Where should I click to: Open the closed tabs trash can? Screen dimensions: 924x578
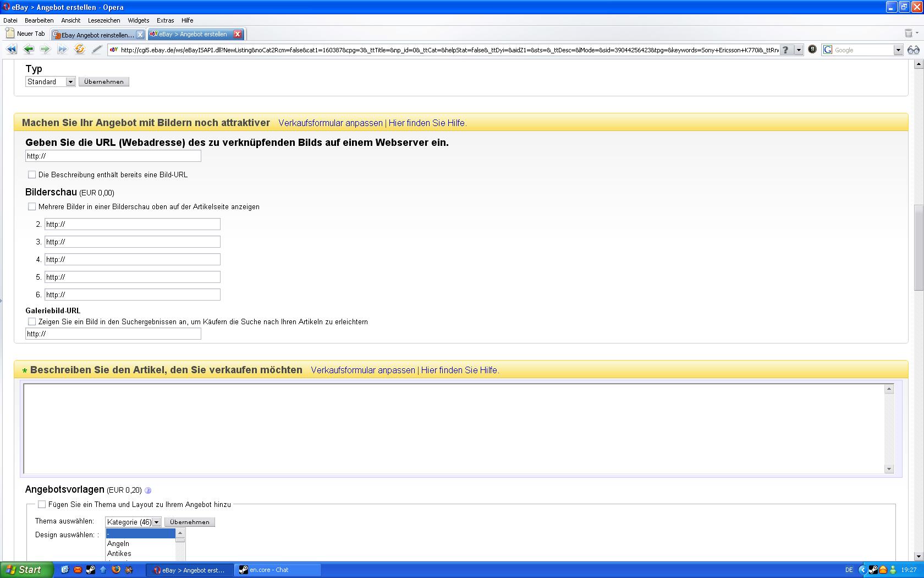pyautogui.click(x=909, y=34)
